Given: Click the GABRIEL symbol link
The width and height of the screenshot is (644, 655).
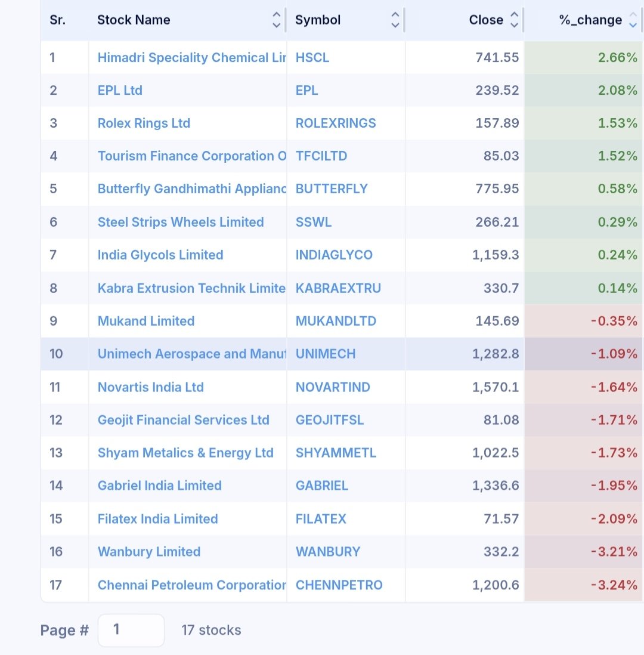Looking at the screenshot, I should [322, 486].
